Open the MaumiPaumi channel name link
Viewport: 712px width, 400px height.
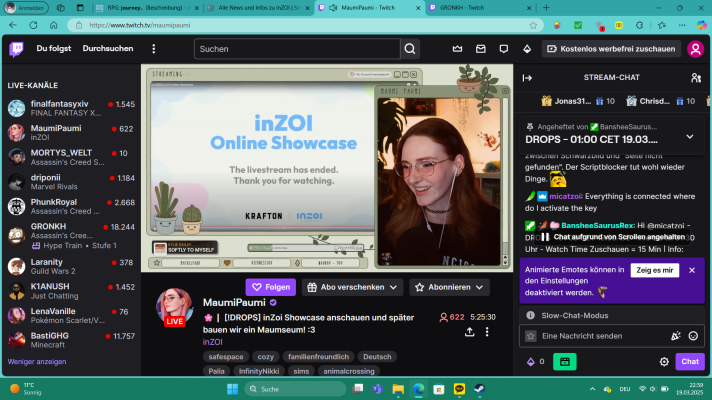tap(234, 302)
